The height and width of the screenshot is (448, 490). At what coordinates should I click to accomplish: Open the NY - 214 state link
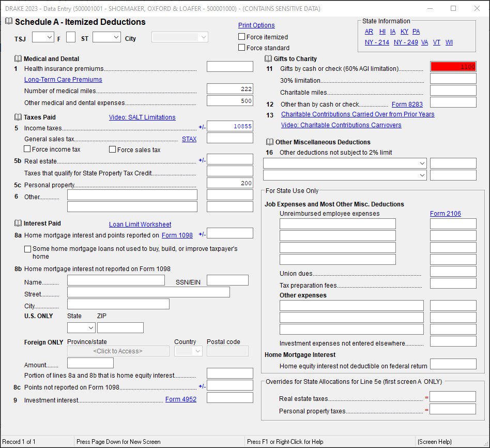coord(377,42)
